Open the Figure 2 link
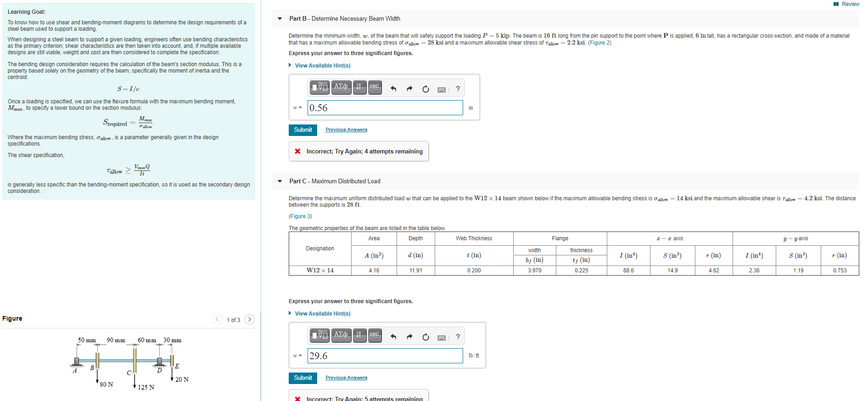868x401 pixels. tap(599, 43)
